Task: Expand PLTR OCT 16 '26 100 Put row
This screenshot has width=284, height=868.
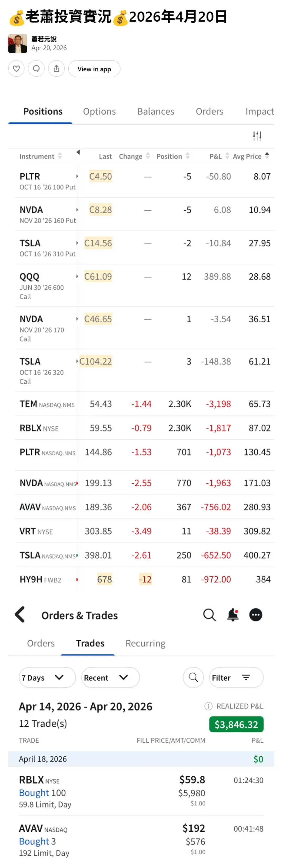Action: [77, 176]
